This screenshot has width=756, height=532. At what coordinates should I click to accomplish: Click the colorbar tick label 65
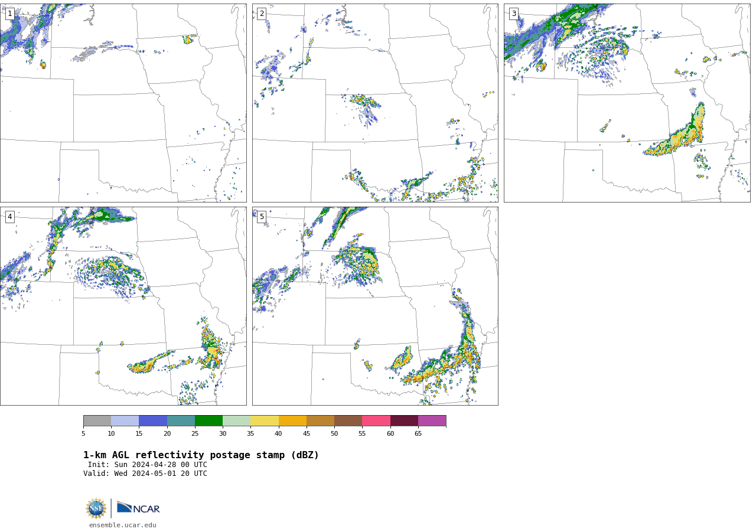tap(418, 434)
